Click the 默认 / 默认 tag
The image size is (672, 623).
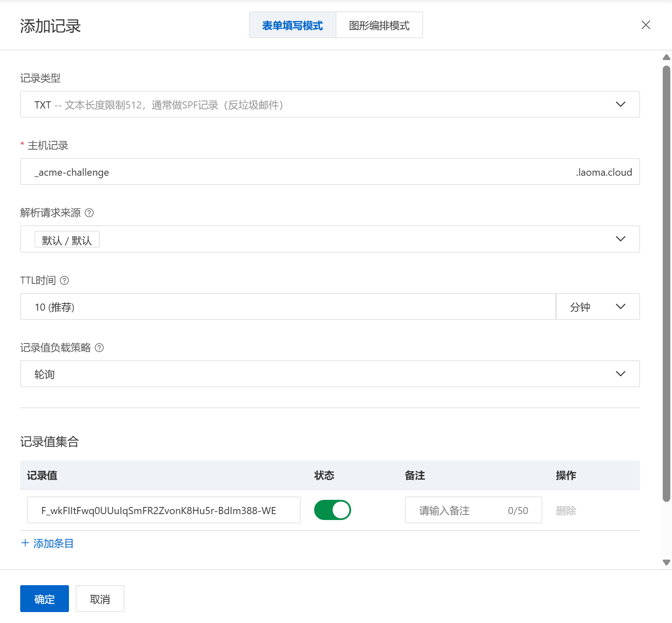pyautogui.click(x=67, y=240)
